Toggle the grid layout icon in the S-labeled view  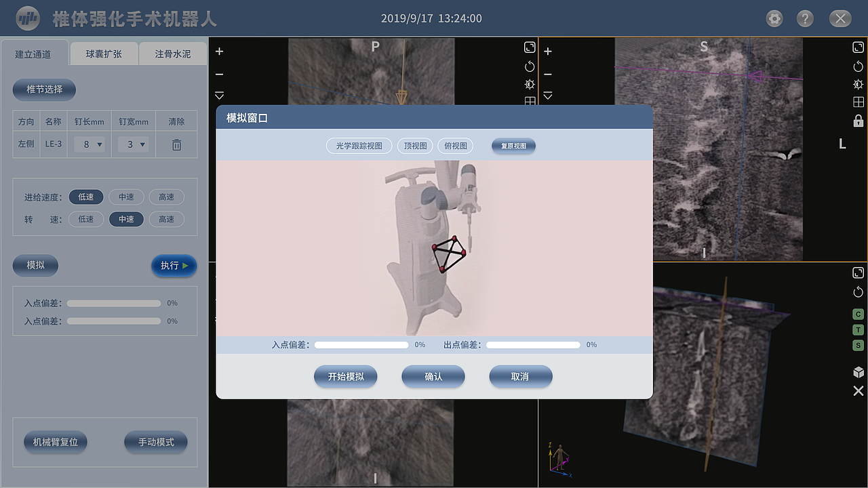pyautogui.click(x=858, y=102)
